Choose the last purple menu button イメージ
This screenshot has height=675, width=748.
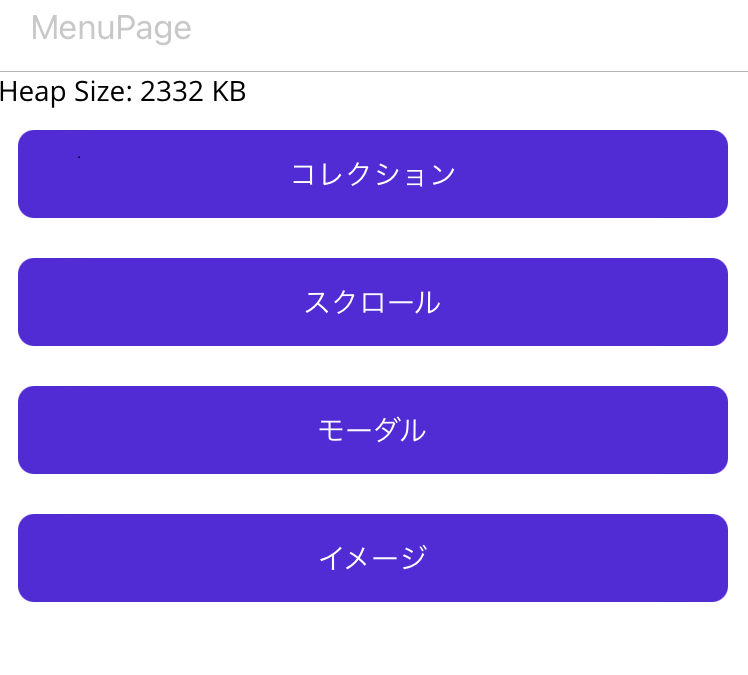(373, 558)
